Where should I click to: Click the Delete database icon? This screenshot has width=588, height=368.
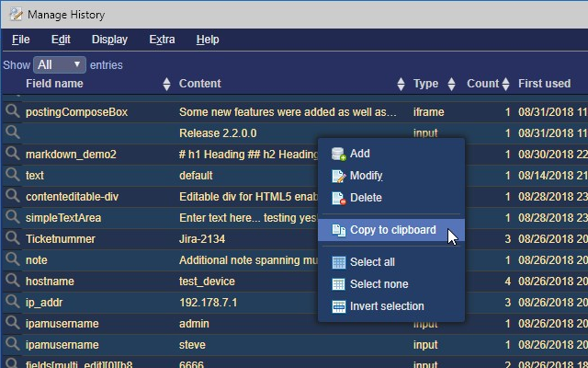(x=338, y=198)
